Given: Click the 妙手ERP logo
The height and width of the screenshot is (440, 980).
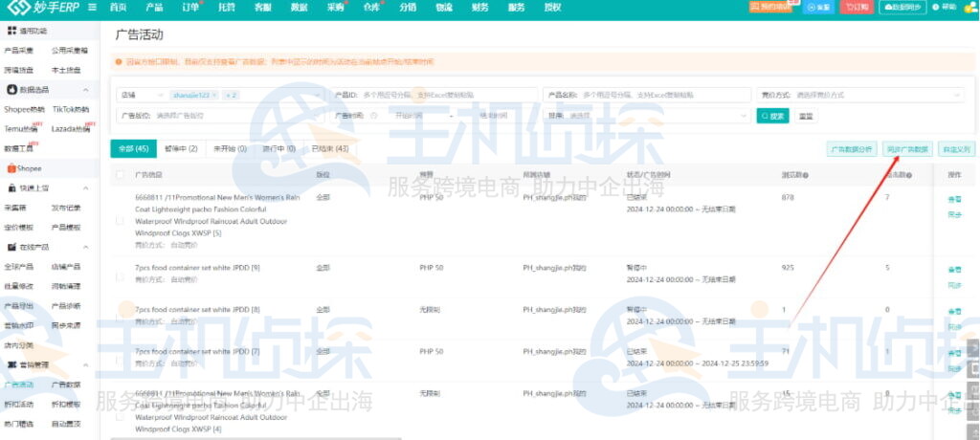Looking at the screenshot, I should point(42,8).
